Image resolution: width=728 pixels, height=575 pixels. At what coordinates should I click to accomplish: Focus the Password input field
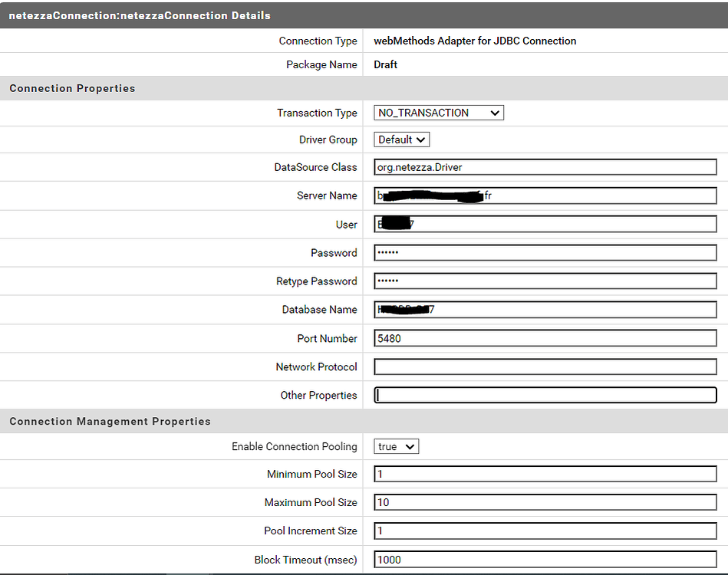(x=545, y=252)
